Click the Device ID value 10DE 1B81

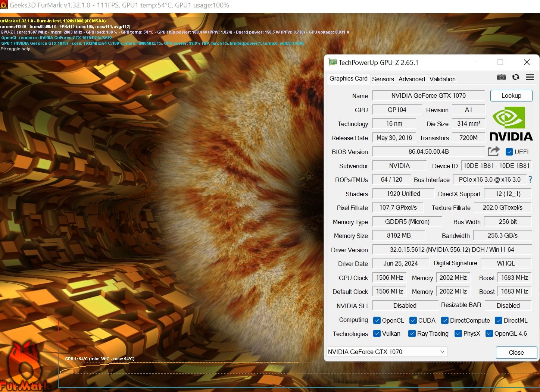coord(496,166)
